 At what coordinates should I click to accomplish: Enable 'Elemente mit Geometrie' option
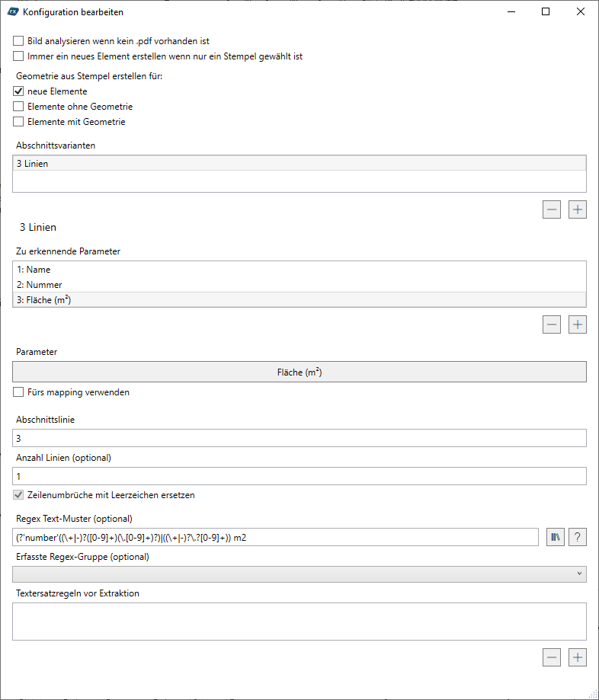pyautogui.click(x=18, y=121)
